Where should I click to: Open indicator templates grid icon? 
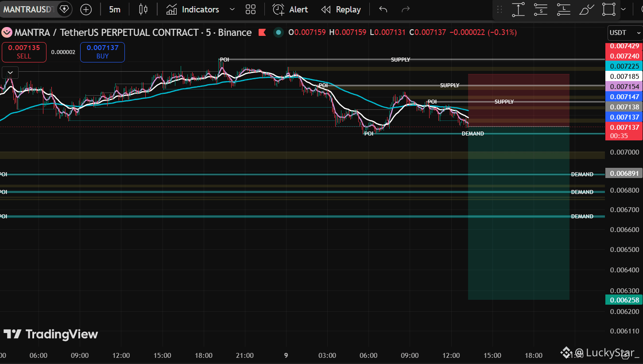click(251, 9)
